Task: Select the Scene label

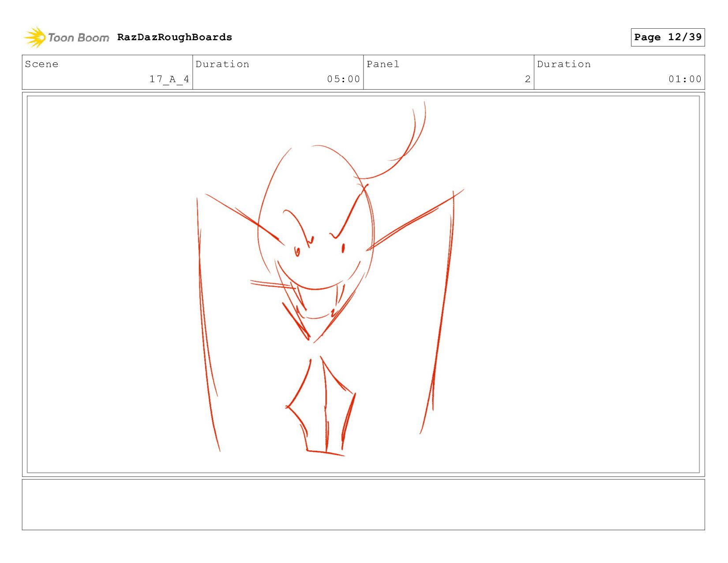Action: click(41, 64)
